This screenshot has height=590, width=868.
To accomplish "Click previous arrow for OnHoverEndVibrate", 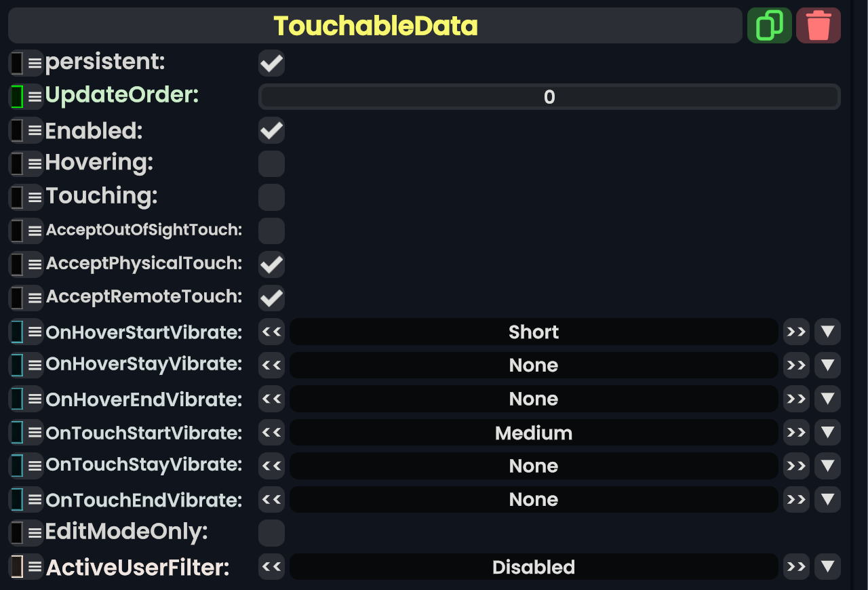I will pos(271,399).
